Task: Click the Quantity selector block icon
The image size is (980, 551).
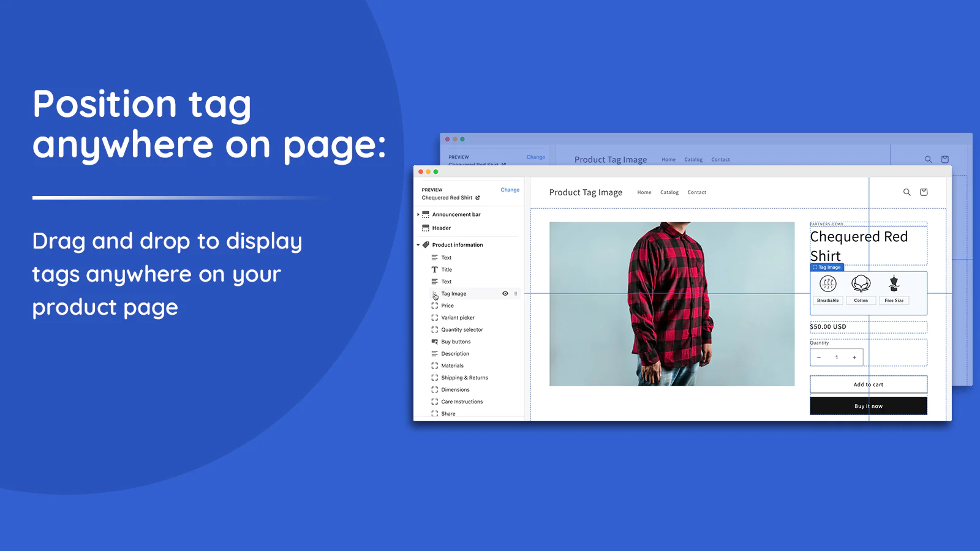Action: [x=434, y=329]
